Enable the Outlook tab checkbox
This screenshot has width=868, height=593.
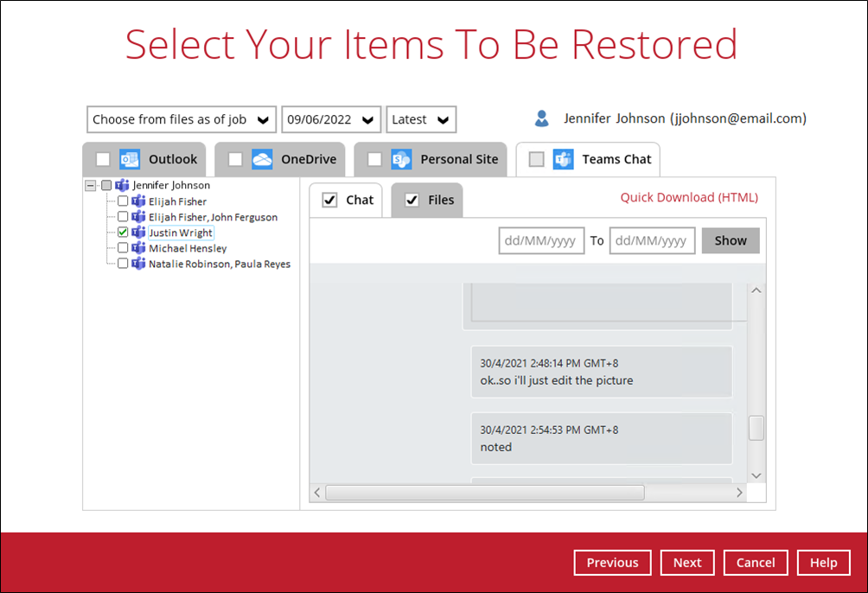point(103,159)
